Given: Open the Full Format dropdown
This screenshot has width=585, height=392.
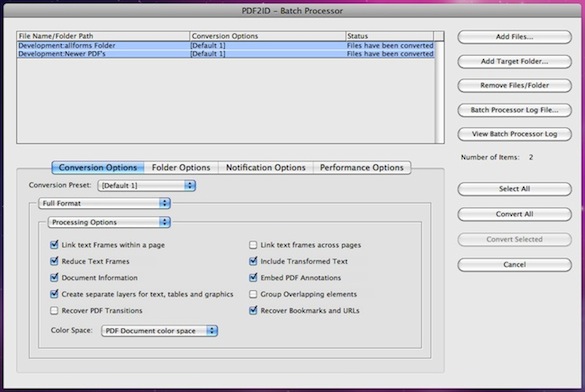Looking at the screenshot, I should (x=104, y=203).
